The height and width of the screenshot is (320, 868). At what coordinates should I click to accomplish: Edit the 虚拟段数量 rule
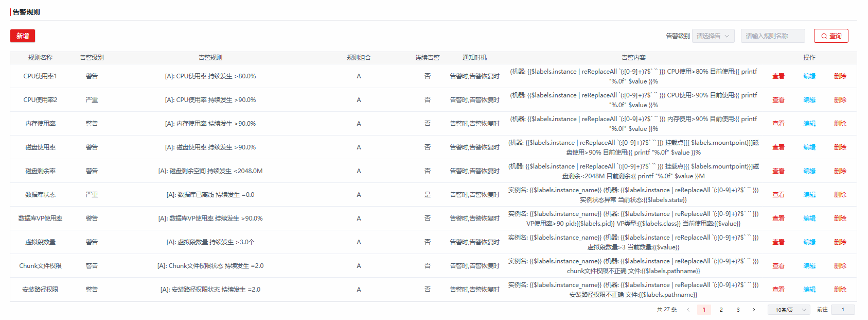click(809, 242)
